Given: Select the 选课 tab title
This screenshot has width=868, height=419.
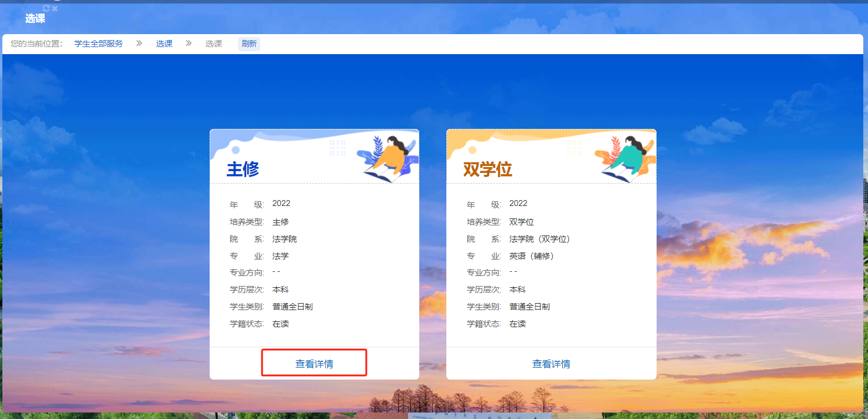Looking at the screenshot, I should (x=35, y=19).
